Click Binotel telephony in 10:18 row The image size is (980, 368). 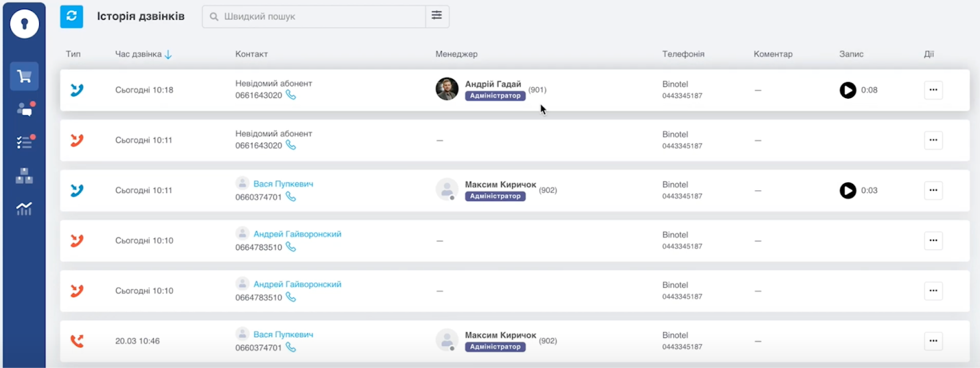click(675, 84)
